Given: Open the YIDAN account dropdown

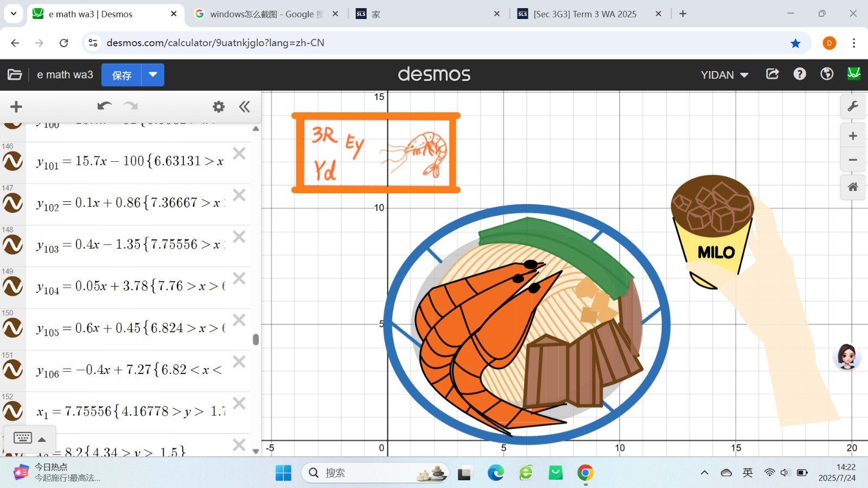Looking at the screenshot, I should tap(724, 75).
